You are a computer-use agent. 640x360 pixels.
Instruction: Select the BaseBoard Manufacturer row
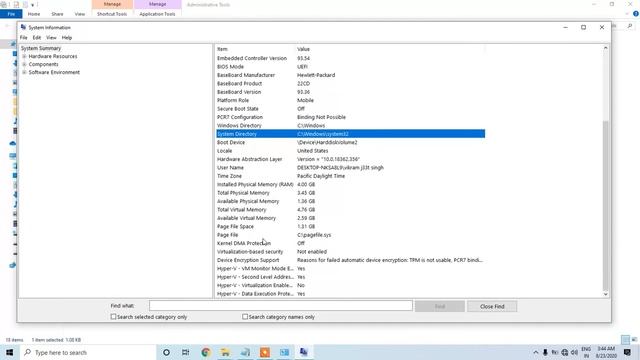[x=350, y=75]
